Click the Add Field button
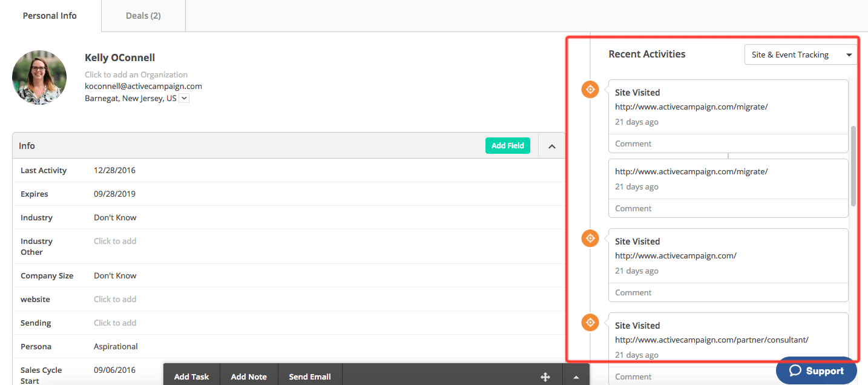Image resolution: width=868 pixels, height=385 pixels. tap(508, 146)
